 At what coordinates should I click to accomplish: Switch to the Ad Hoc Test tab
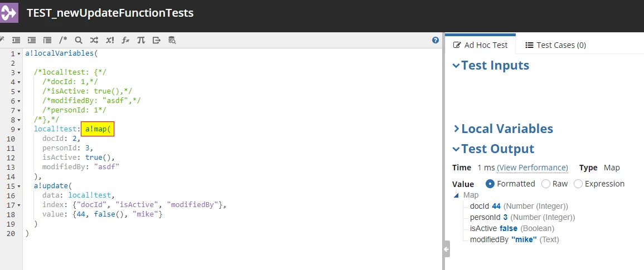pyautogui.click(x=480, y=45)
